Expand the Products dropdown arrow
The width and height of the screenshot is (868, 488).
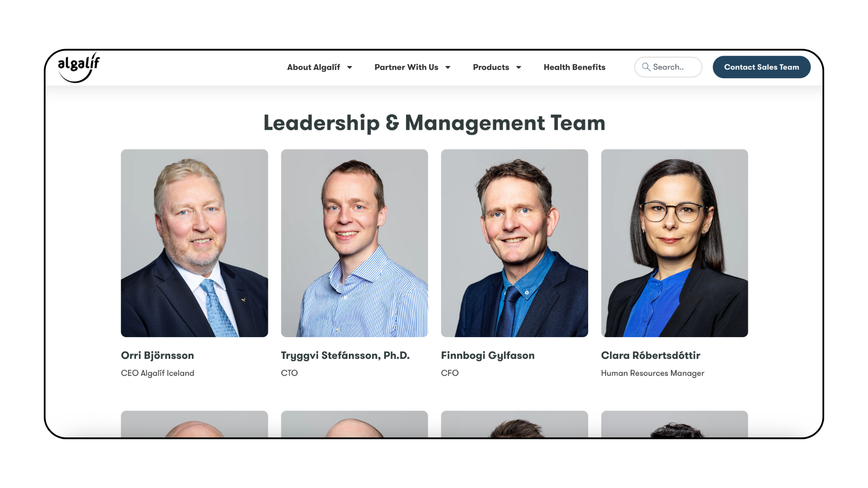519,67
